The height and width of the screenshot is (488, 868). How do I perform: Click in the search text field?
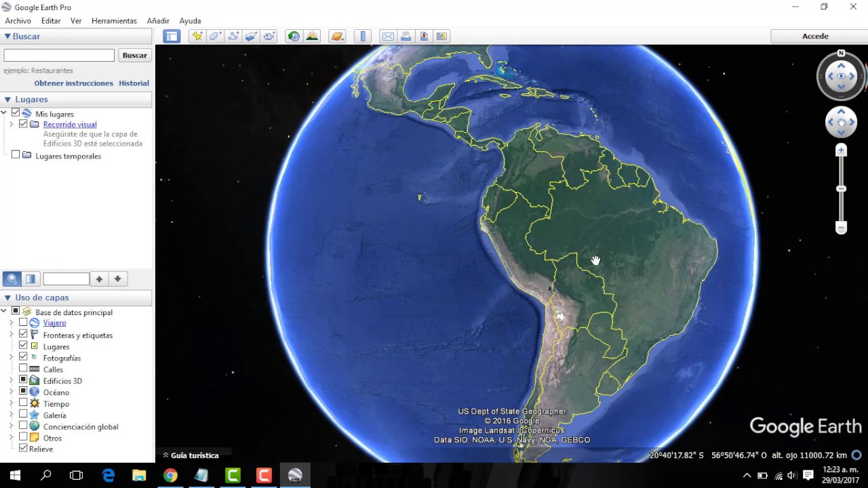pos(59,56)
